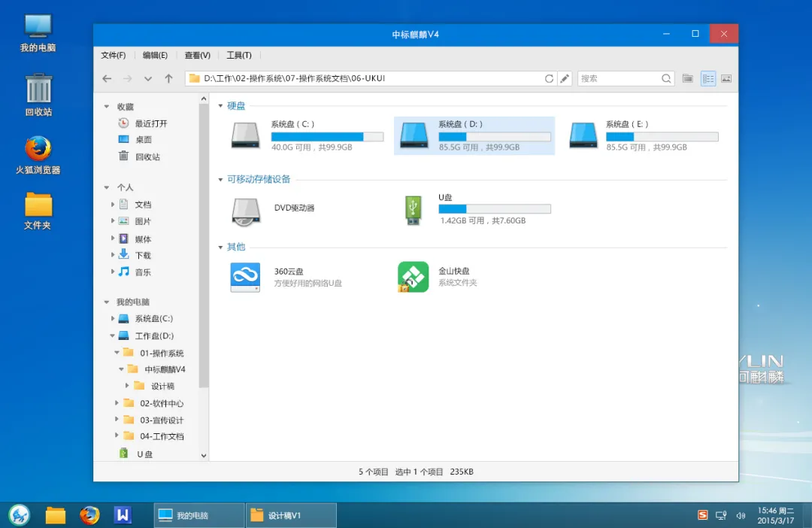Select 图片 in the sidebar
The height and width of the screenshot is (528, 812).
(x=143, y=222)
